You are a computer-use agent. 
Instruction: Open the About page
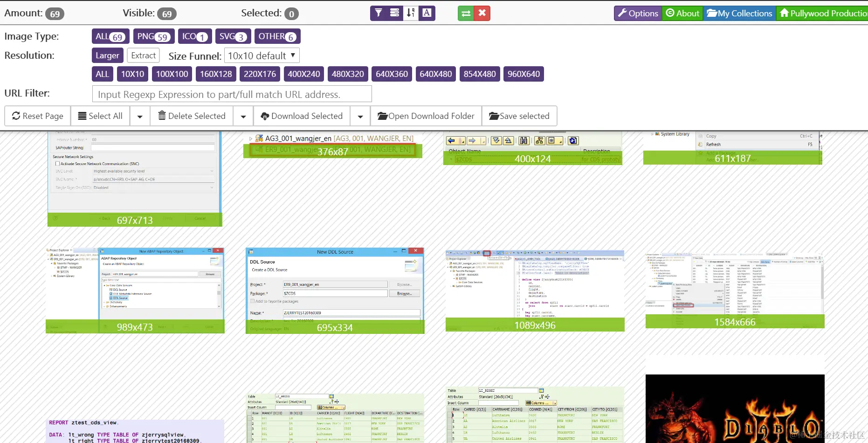(x=682, y=13)
